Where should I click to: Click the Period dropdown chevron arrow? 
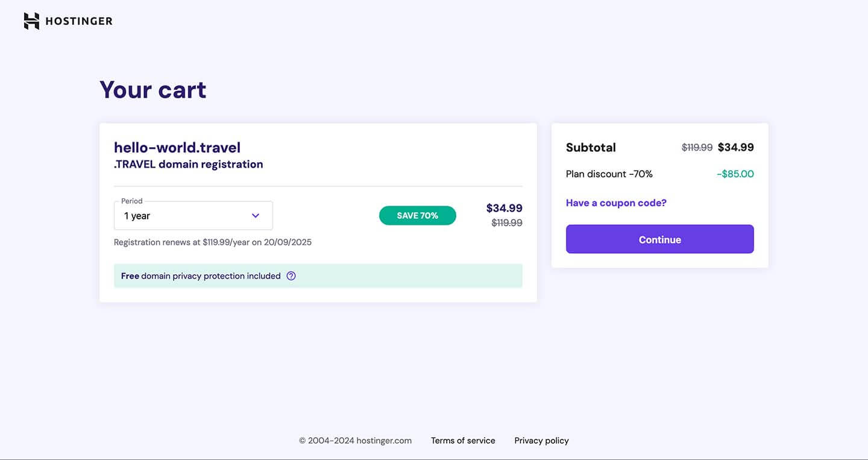256,216
